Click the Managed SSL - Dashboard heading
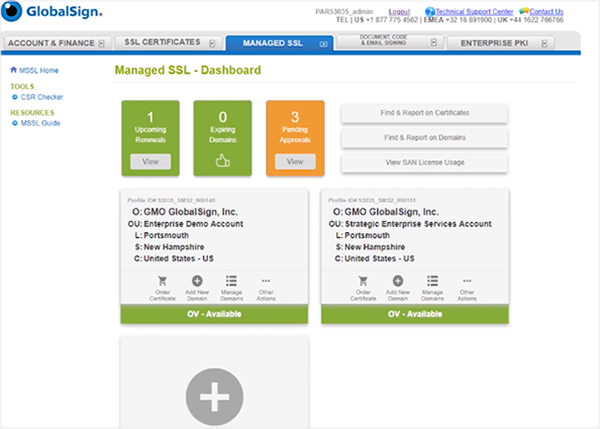The height and width of the screenshot is (429, 600). tap(188, 70)
